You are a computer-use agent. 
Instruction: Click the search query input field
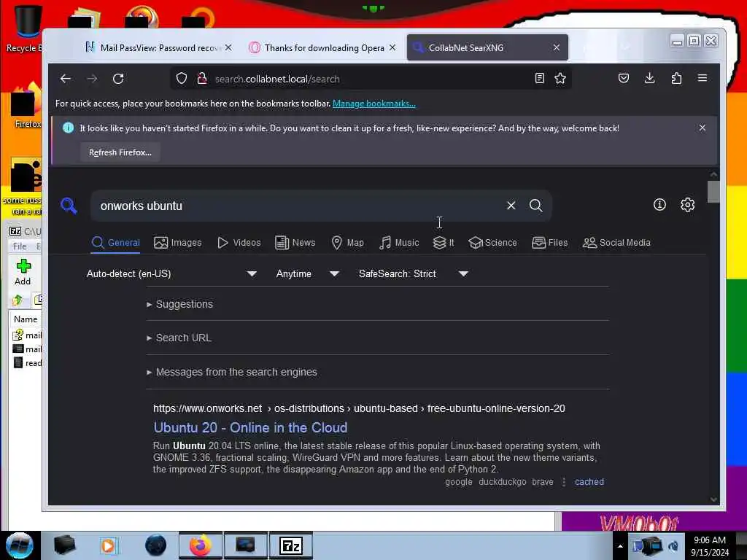(298, 206)
